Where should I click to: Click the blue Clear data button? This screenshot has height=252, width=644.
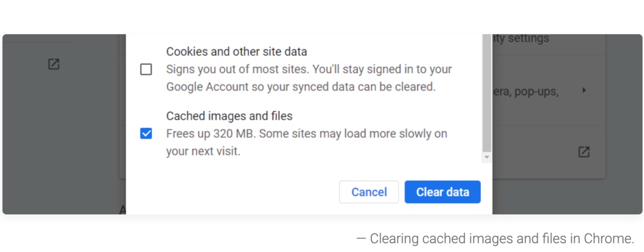pos(443,192)
